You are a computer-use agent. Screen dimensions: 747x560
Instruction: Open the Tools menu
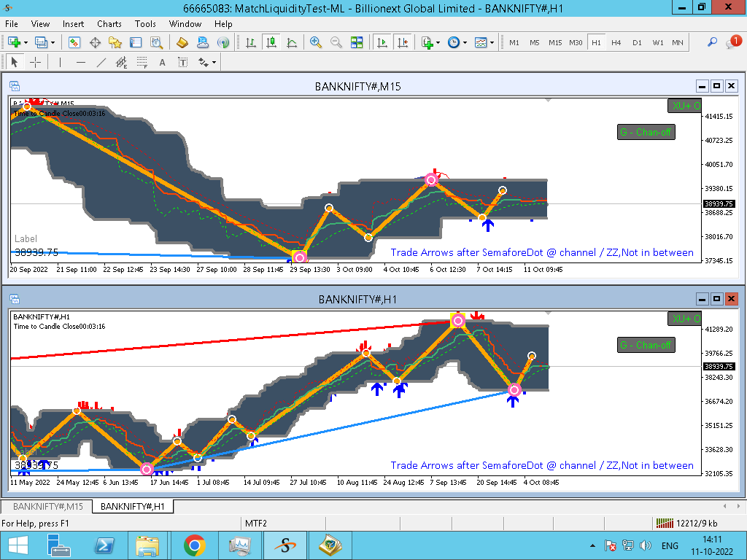coord(145,24)
